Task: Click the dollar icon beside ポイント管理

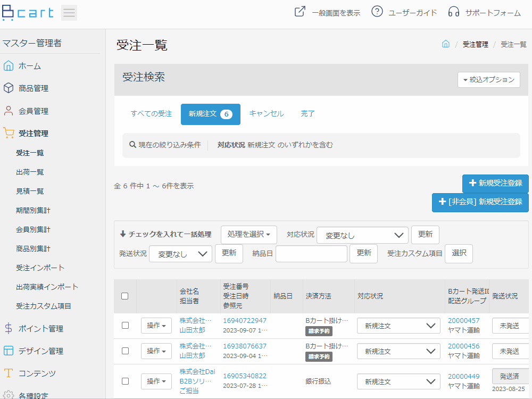Action: coord(9,328)
